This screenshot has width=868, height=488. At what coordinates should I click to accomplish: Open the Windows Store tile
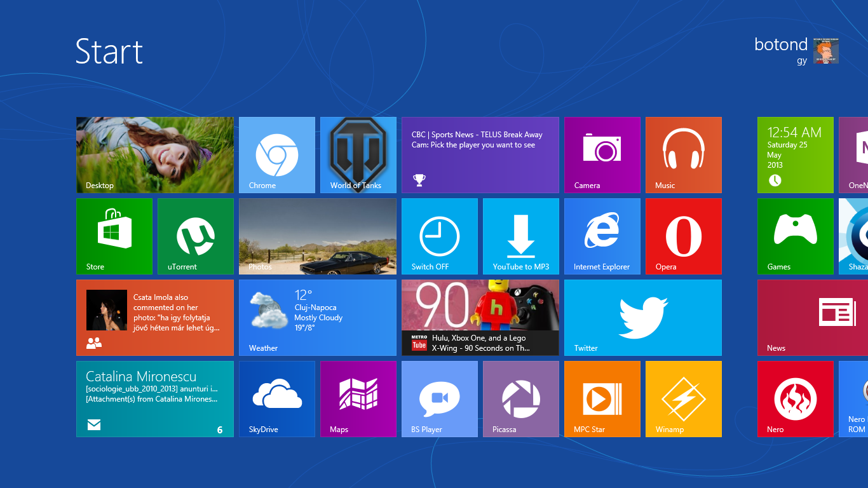coord(114,236)
